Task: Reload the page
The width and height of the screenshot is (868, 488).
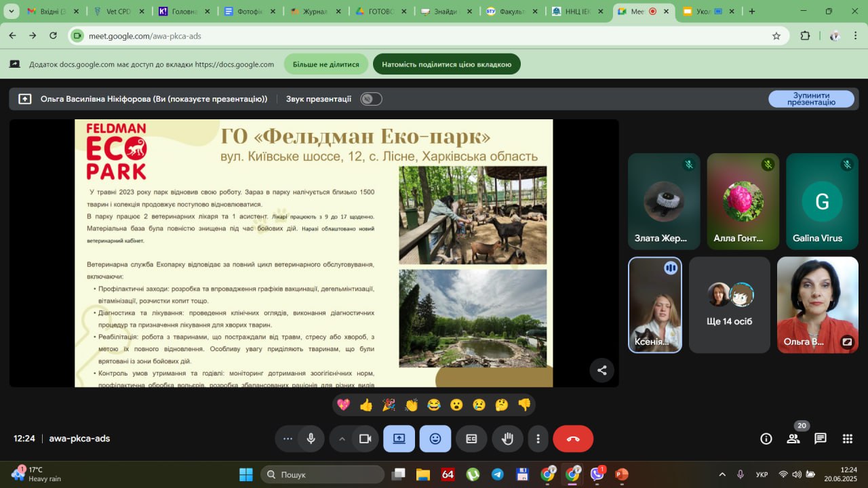Action: click(x=53, y=36)
